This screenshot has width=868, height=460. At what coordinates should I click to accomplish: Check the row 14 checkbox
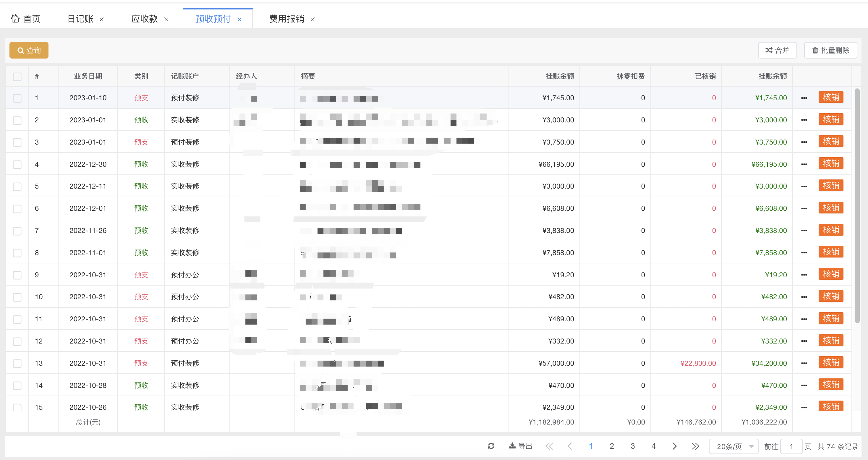pos(17,386)
